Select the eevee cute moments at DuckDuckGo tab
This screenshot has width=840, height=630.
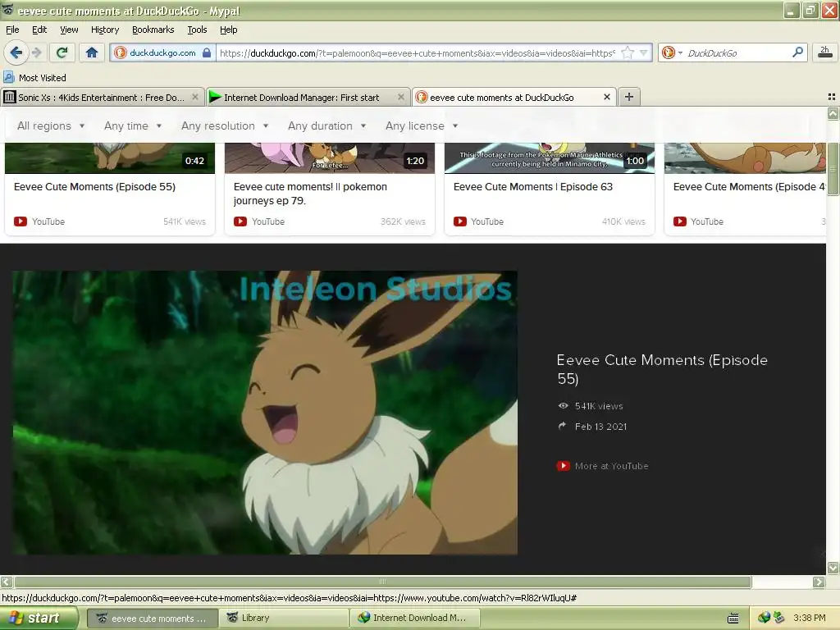[514, 98]
